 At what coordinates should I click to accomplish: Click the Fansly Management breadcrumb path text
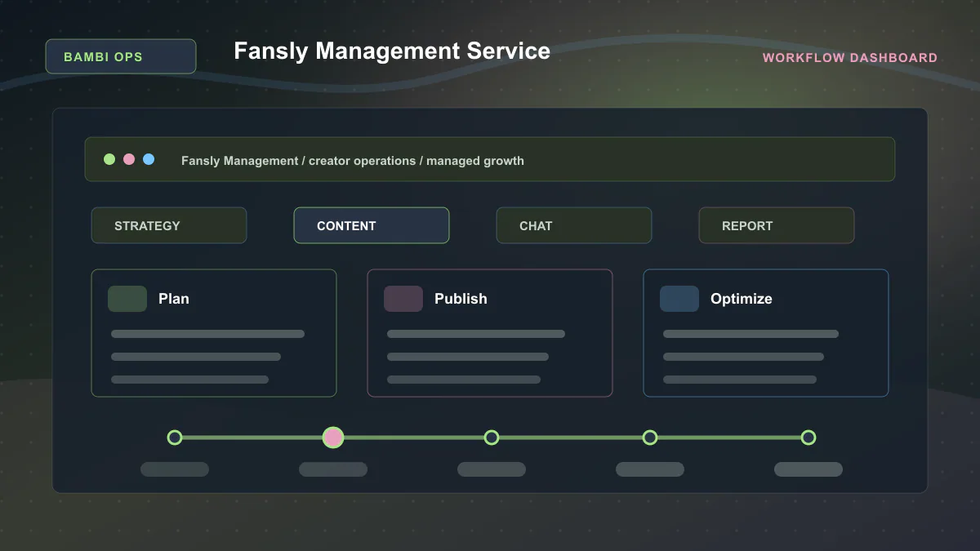(353, 161)
